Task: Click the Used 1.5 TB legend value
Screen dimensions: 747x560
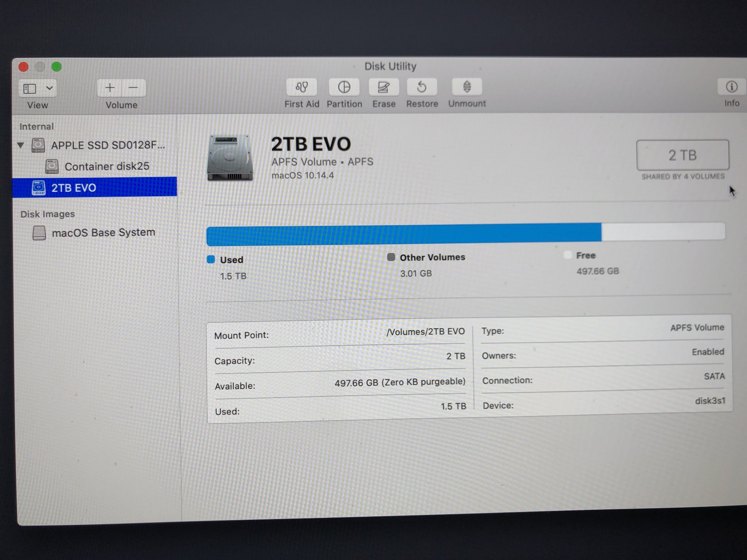Action: [x=233, y=276]
